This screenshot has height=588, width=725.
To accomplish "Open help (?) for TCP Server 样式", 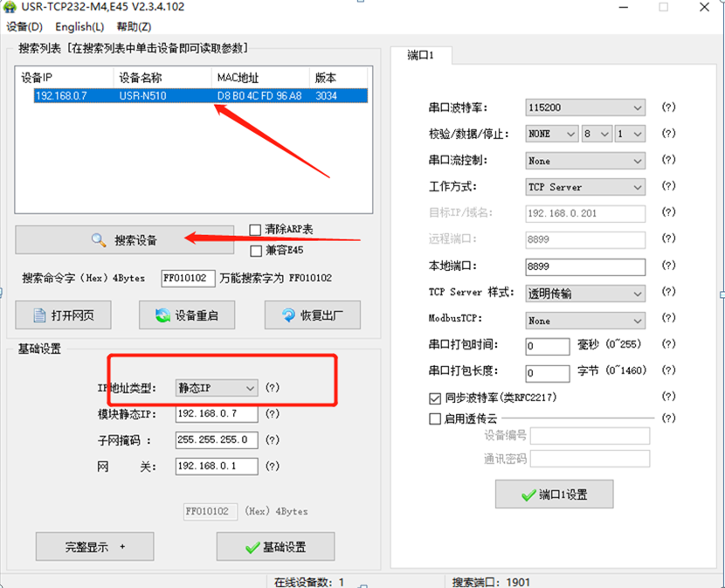I will coord(668,292).
